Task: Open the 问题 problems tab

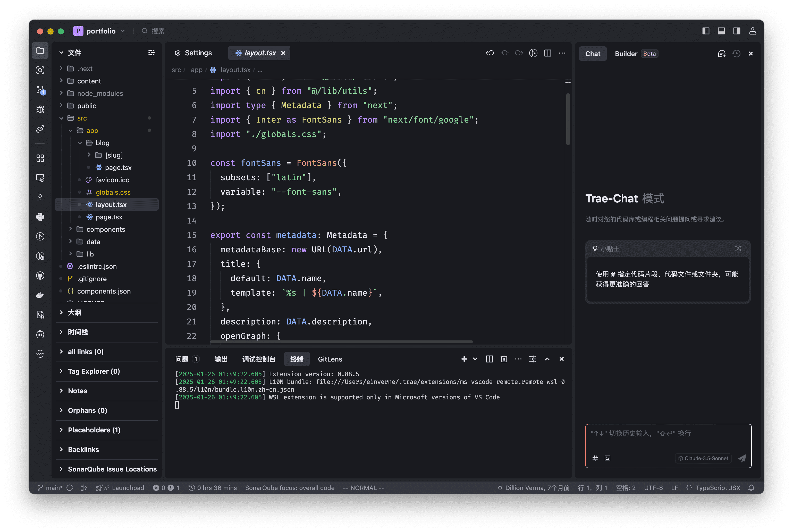Action: 187,359
